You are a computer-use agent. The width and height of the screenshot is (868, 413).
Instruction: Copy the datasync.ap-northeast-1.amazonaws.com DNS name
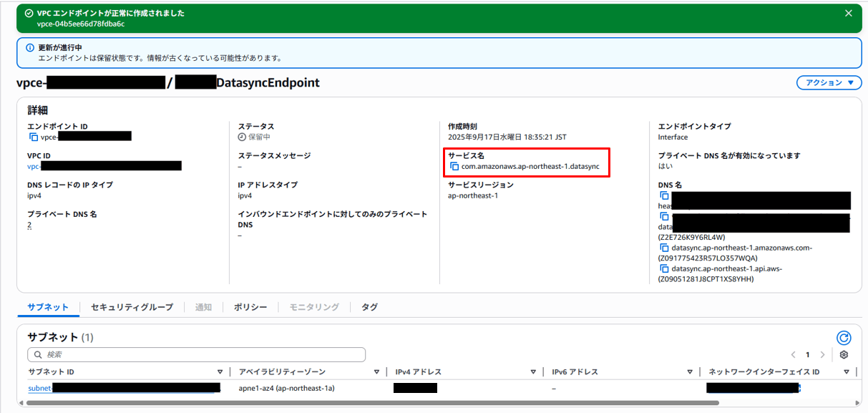pos(663,248)
